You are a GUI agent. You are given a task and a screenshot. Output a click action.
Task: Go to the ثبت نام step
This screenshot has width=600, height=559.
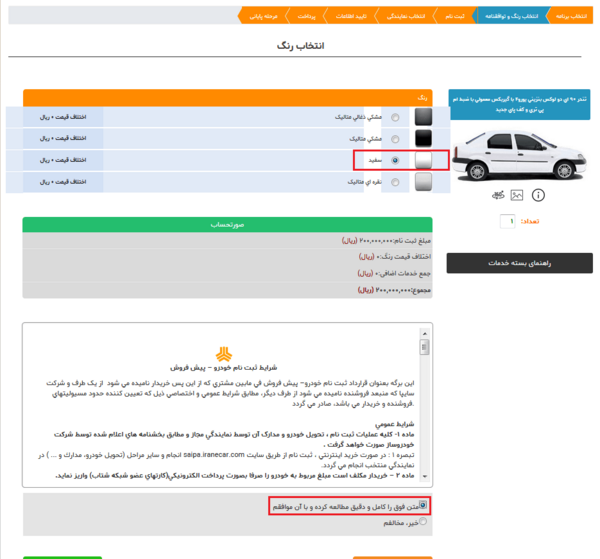pos(455,16)
